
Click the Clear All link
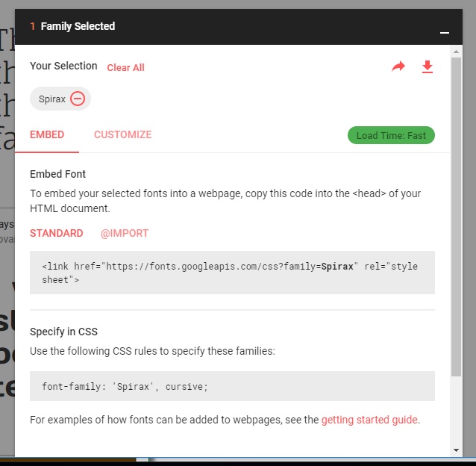[x=125, y=67]
